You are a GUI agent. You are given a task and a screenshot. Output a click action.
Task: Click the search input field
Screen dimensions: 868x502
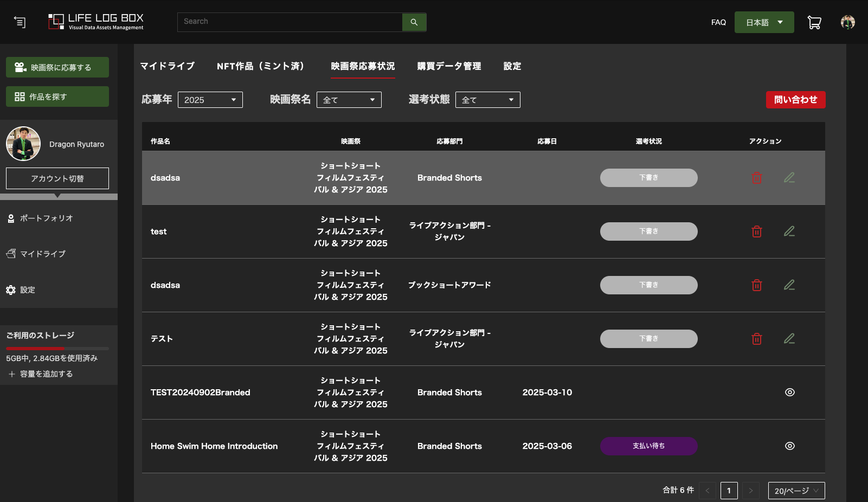[x=290, y=22]
